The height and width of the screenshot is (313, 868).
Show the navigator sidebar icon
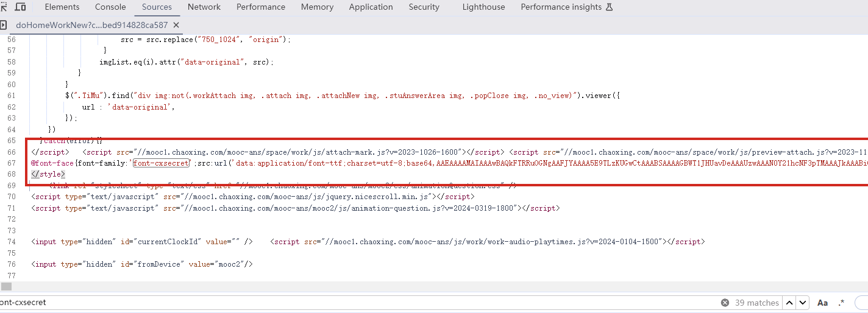(3, 25)
